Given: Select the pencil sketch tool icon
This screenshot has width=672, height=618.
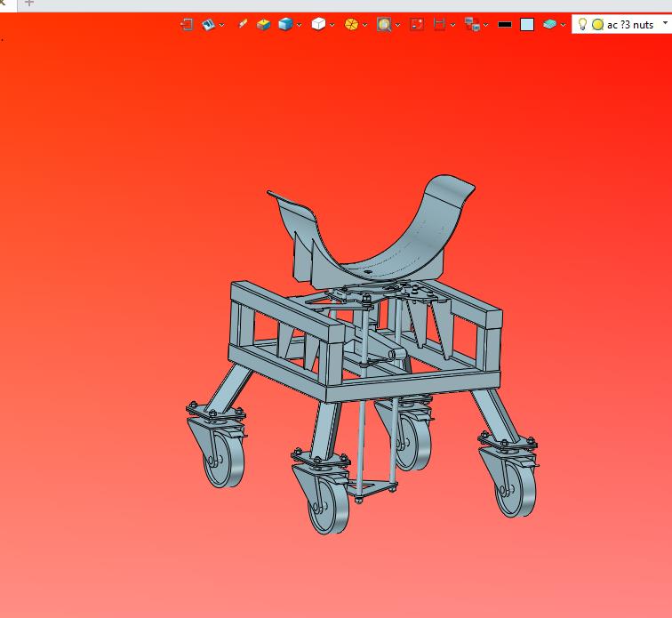Looking at the screenshot, I should (x=242, y=24).
